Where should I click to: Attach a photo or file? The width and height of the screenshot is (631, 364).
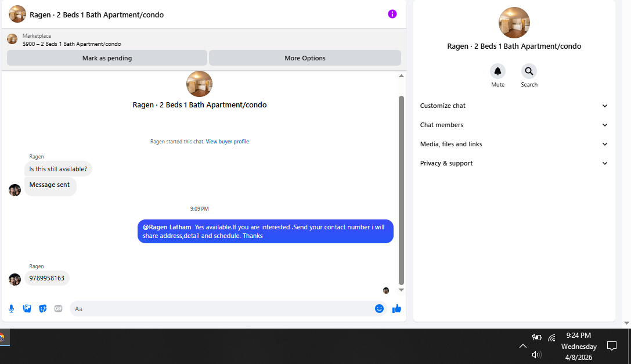point(27,309)
